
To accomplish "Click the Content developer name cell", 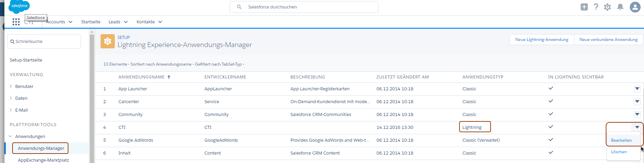I will click(213, 153).
